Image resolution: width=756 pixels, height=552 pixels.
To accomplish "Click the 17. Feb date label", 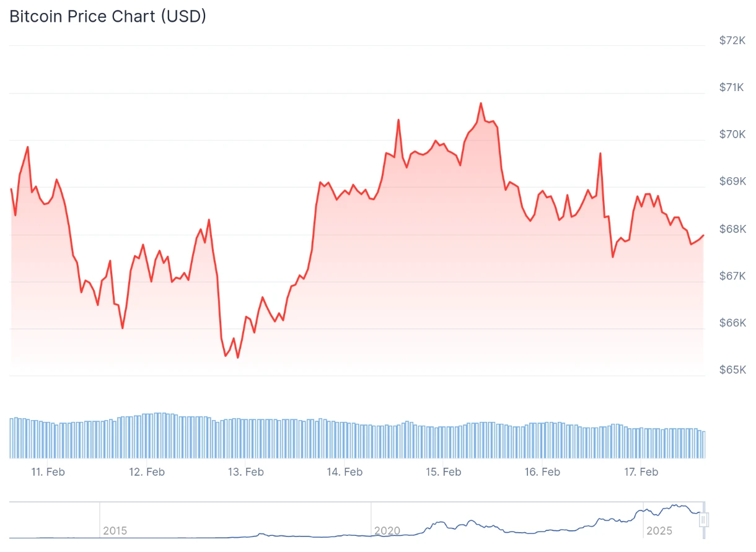I will [x=641, y=472].
